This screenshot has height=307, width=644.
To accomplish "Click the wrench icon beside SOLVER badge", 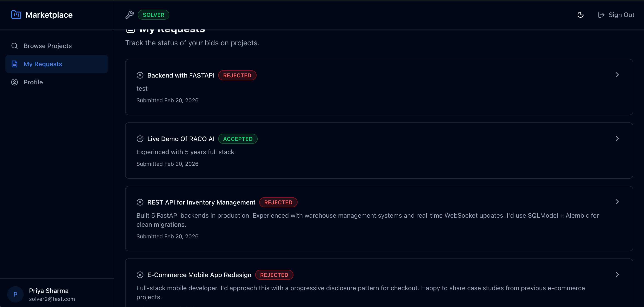I will pyautogui.click(x=129, y=15).
